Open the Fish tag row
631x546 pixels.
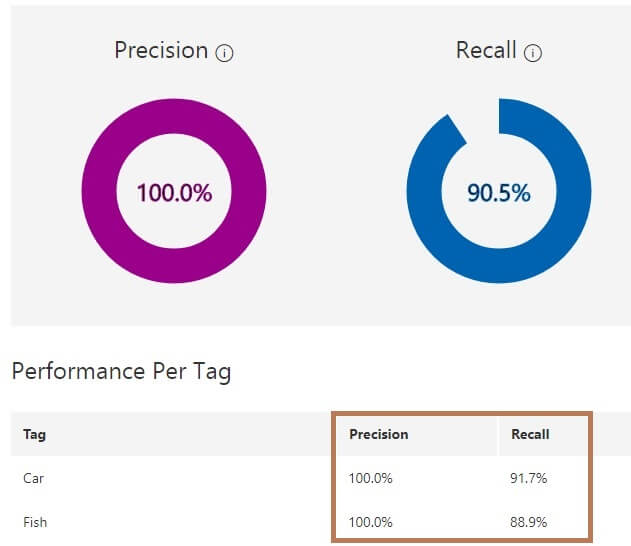(35, 522)
